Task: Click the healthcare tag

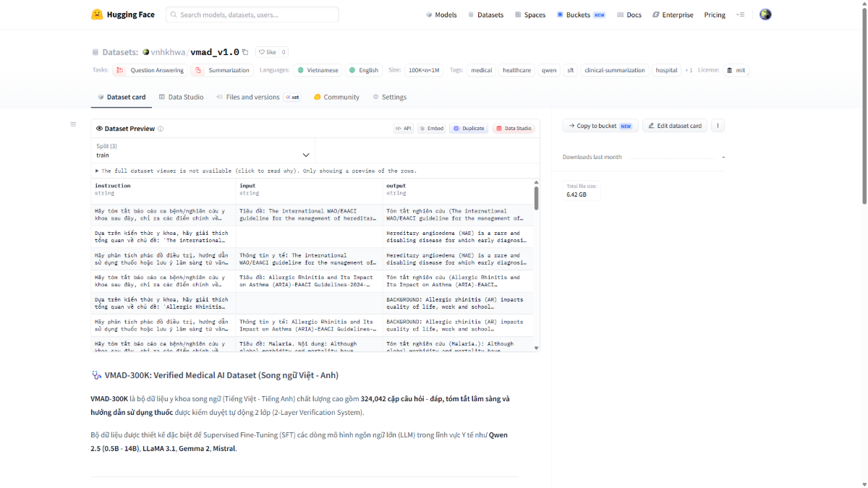Action: [x=516, y=70]
